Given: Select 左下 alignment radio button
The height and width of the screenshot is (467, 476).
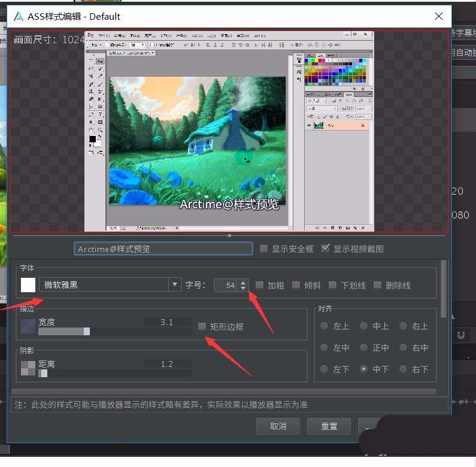Looking at the screenshot, I should pos(324,369).
